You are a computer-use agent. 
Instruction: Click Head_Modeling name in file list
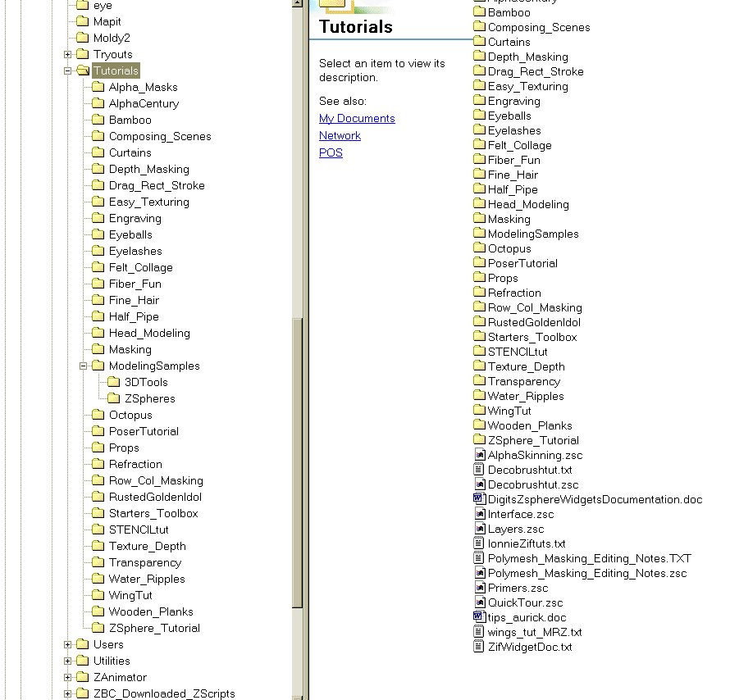[528, 205]
